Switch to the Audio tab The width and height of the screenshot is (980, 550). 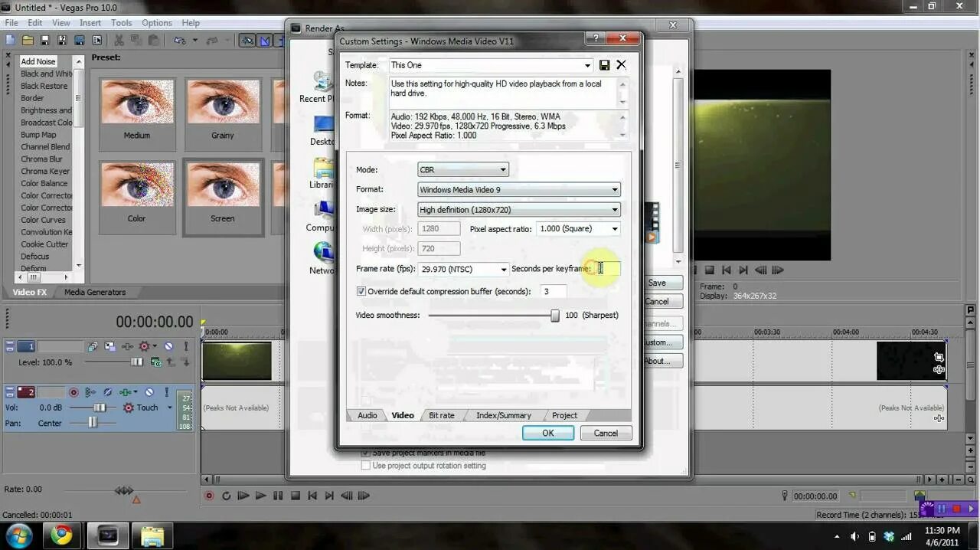coord(367,415)
